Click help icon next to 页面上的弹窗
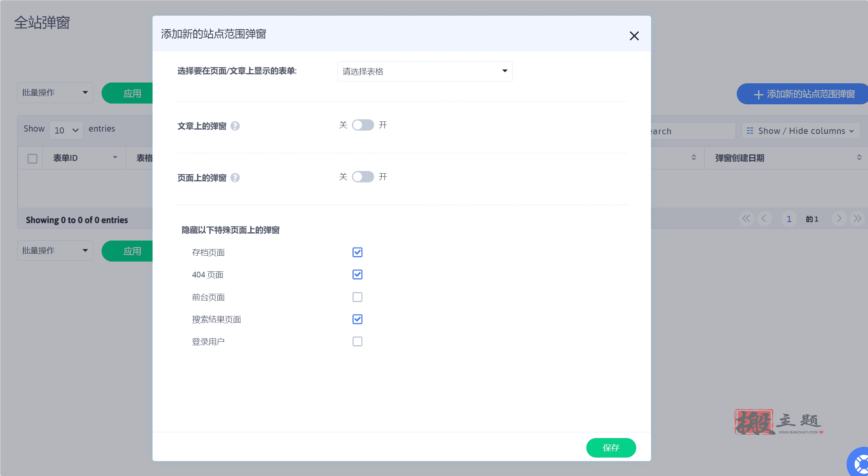 tap(235, 178)
